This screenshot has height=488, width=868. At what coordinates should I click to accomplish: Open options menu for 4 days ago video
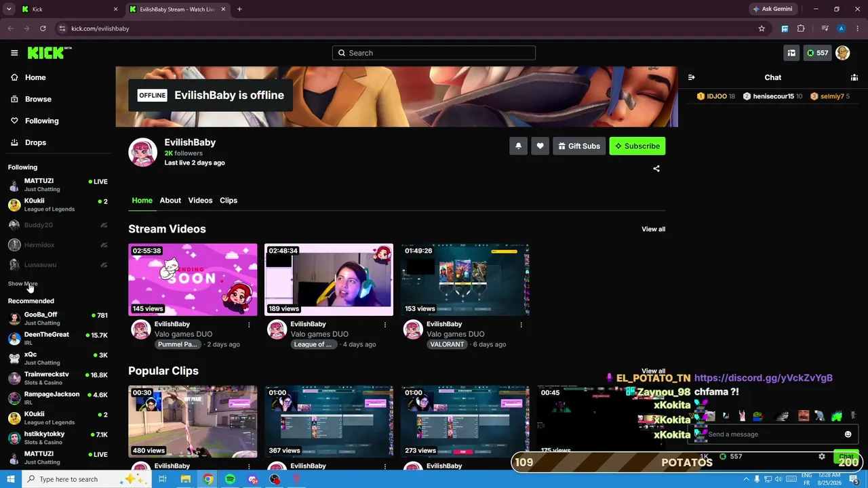(x=385, y=325)
